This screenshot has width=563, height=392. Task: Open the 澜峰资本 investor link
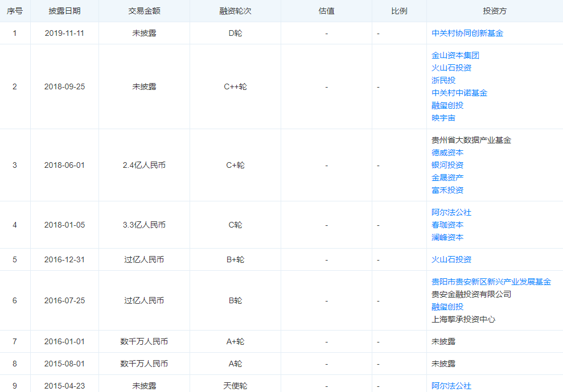point(447,238)
